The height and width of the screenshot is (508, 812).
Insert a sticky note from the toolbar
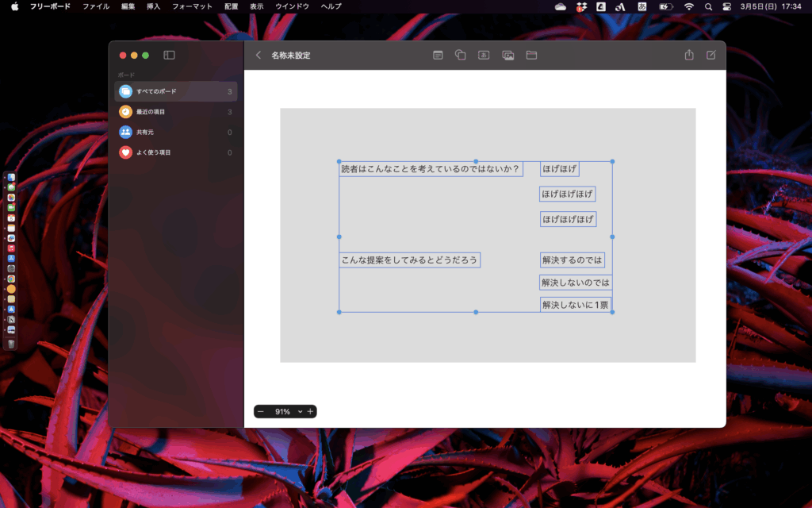click(x=437, y=55)
